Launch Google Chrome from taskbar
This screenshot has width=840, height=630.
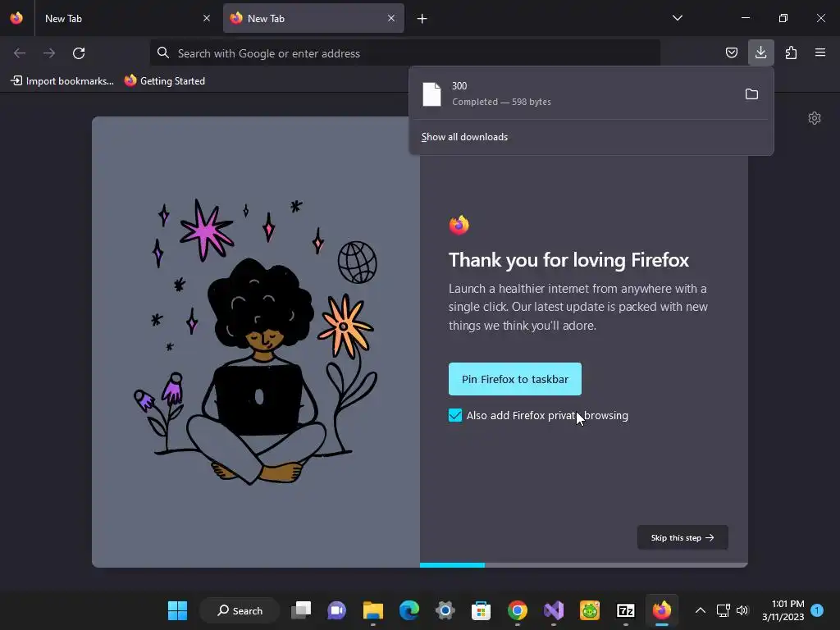pos(518,610)
